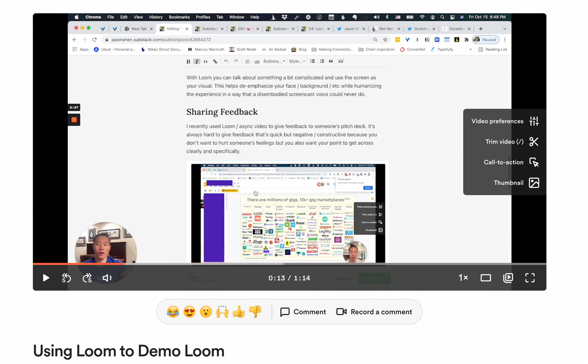This screenshot has width=588, height=364.
Task: Open Spotlight search in the menu bar
Action: coord(442,17)
